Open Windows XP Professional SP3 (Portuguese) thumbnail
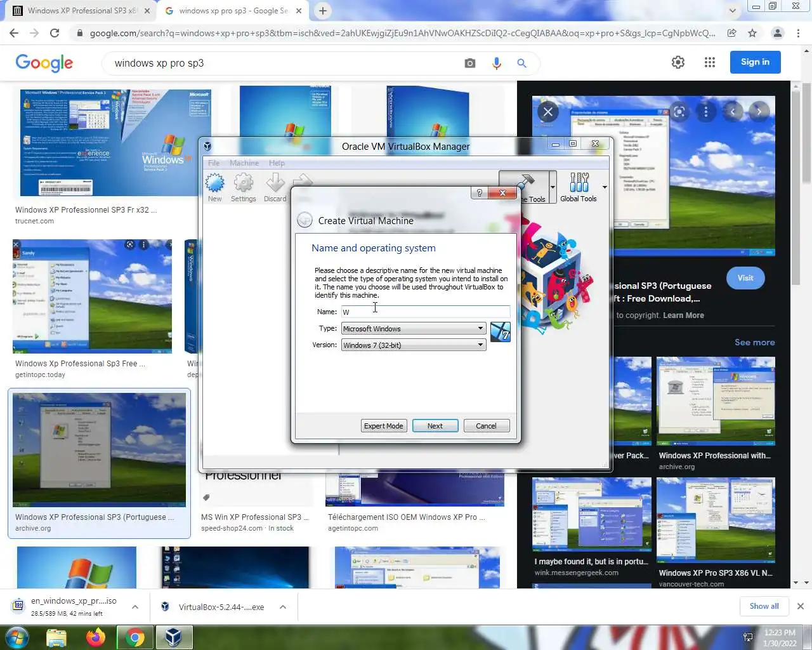 pos(99,450)
